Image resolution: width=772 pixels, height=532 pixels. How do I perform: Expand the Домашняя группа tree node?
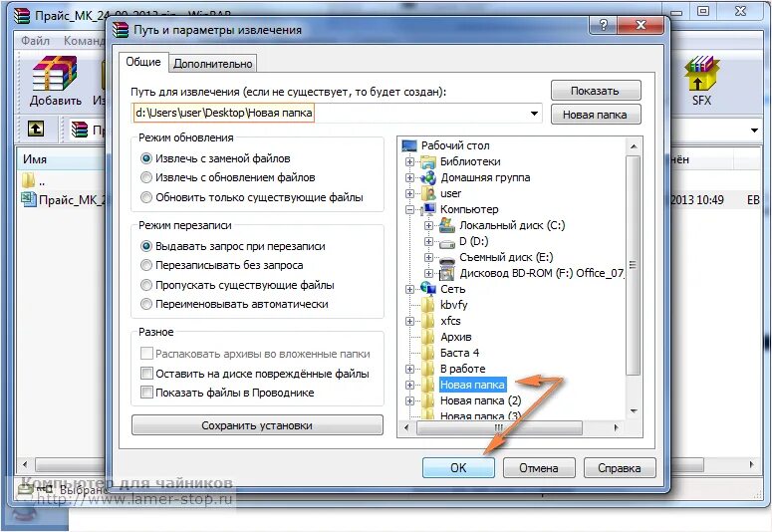coord(409,177)
